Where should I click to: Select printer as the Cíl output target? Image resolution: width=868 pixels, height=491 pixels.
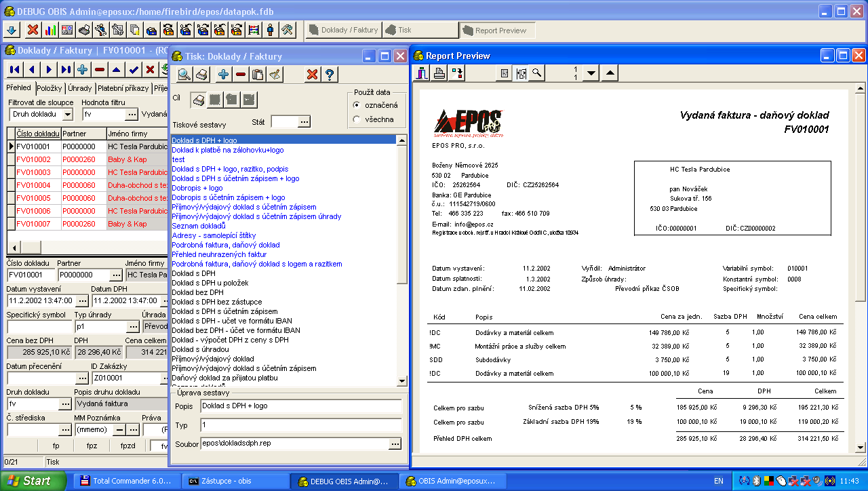(198, 100)
